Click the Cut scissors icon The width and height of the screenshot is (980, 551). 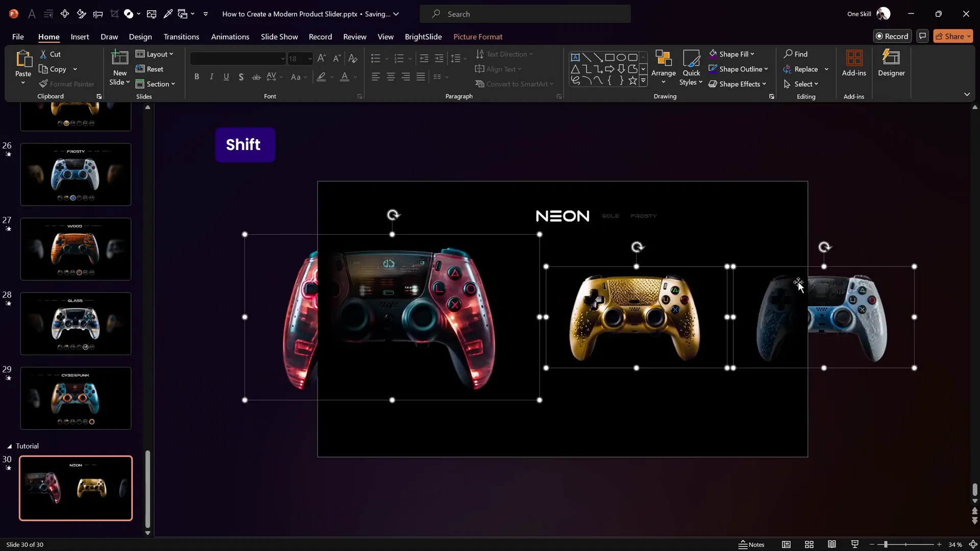point(43,54)
